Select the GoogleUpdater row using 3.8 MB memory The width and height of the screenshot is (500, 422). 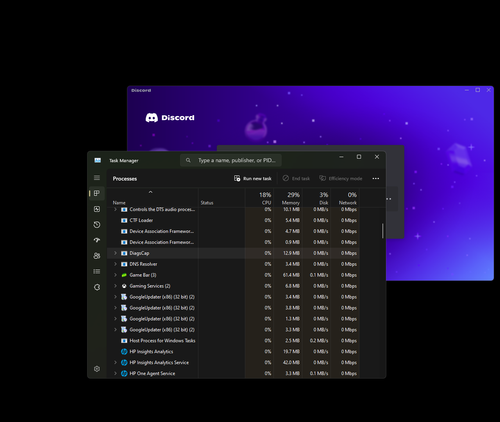coord(233,308)
